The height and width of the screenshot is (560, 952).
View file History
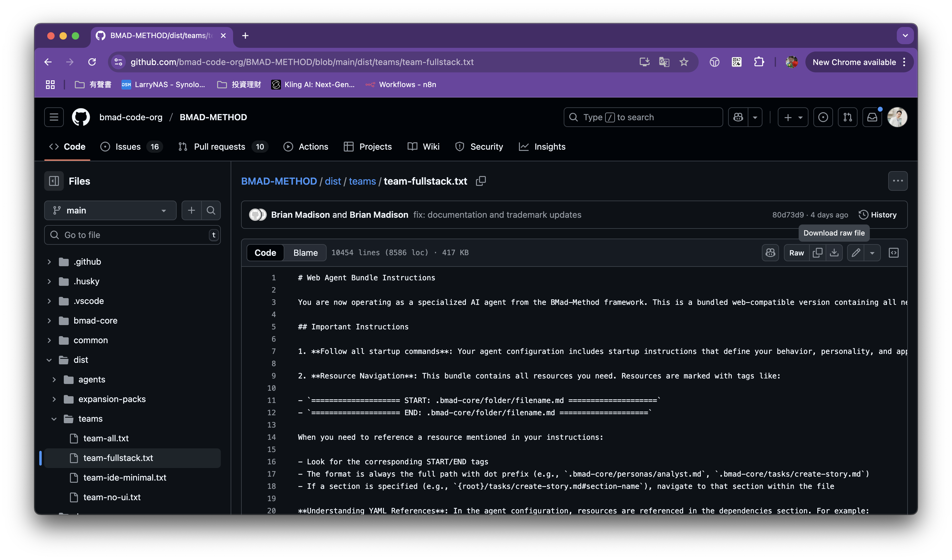(x=877, y=215)
